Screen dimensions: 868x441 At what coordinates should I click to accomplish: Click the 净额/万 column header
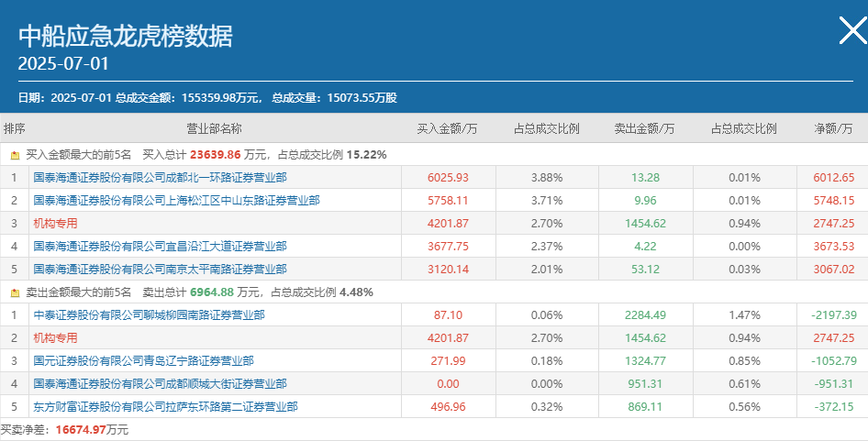click(x=834, y=129)
